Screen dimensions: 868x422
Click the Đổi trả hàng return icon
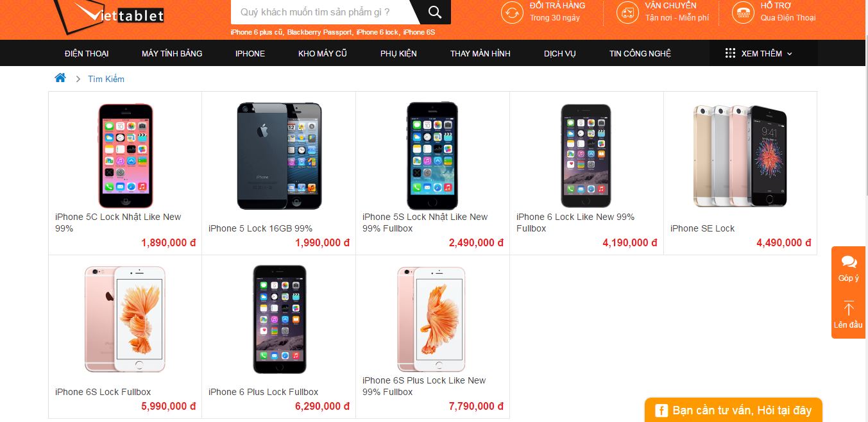click(x=512, y=12)
